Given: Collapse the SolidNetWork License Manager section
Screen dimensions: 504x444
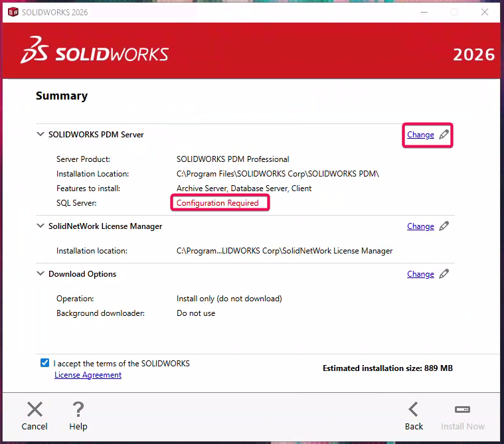Looking at the screenshot, I should point(41,226).
